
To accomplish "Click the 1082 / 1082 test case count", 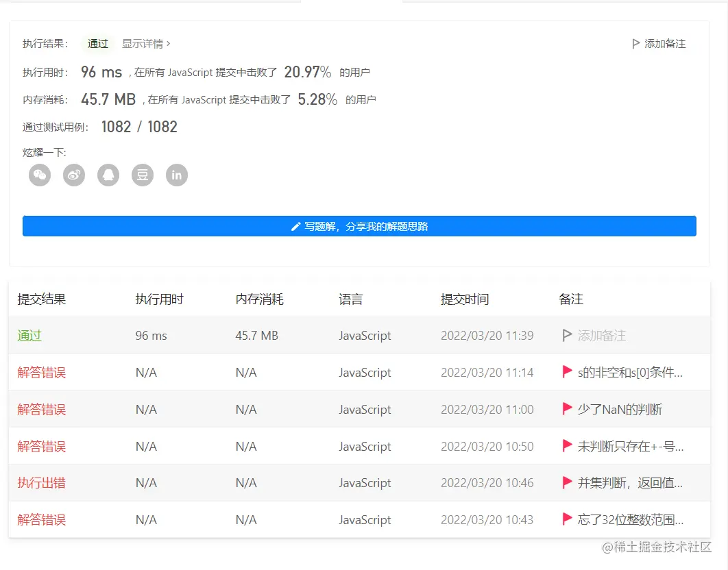I will [x=139, y=127].
